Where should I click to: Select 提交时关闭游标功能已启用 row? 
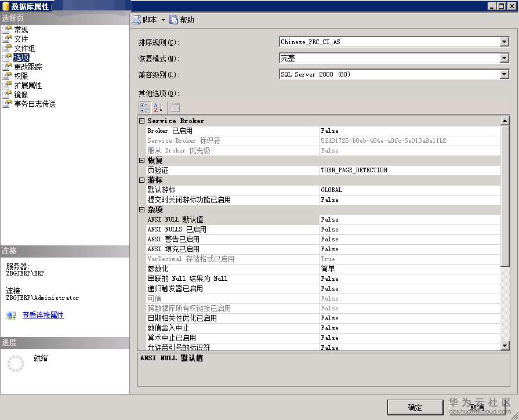[323, 200]
